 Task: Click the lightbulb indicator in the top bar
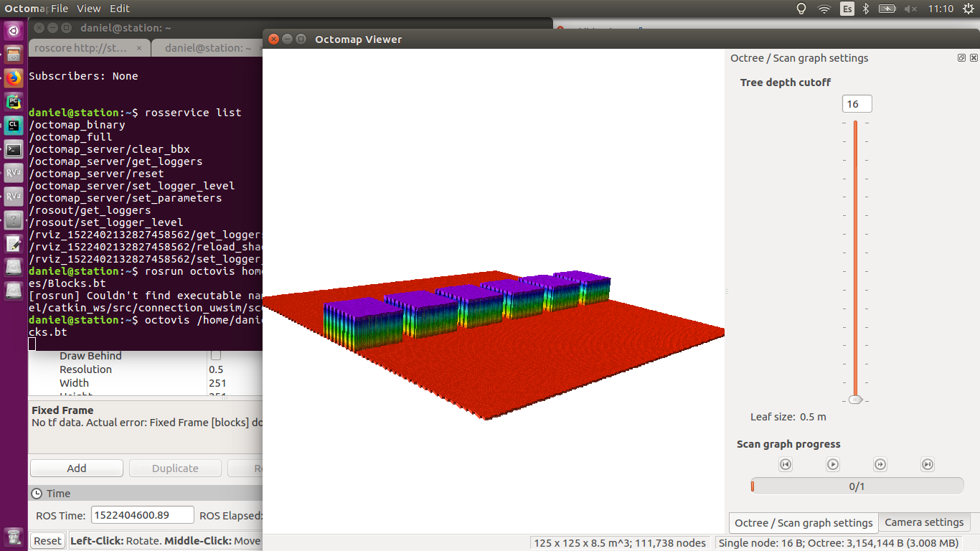click(802, 9)
